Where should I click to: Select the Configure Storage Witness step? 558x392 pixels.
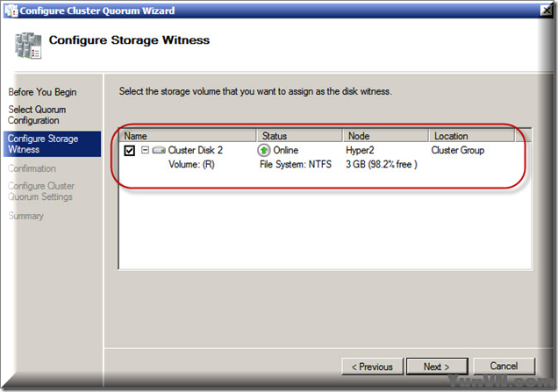(43, 144)
